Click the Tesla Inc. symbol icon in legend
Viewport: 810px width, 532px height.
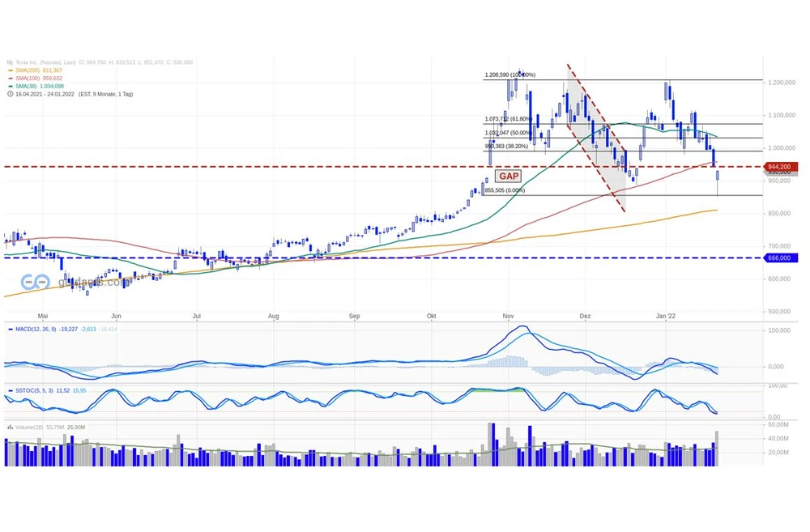coord(10,62)
